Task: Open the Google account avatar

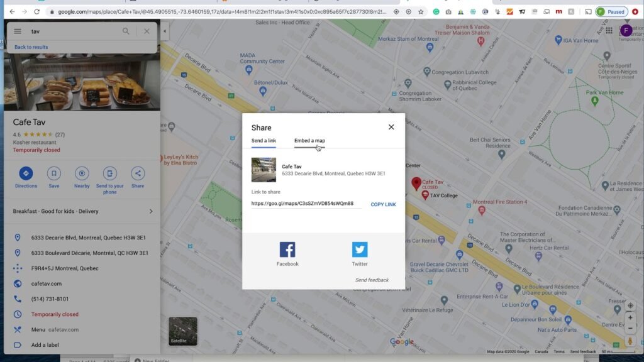Action: (x=626, y=30)
